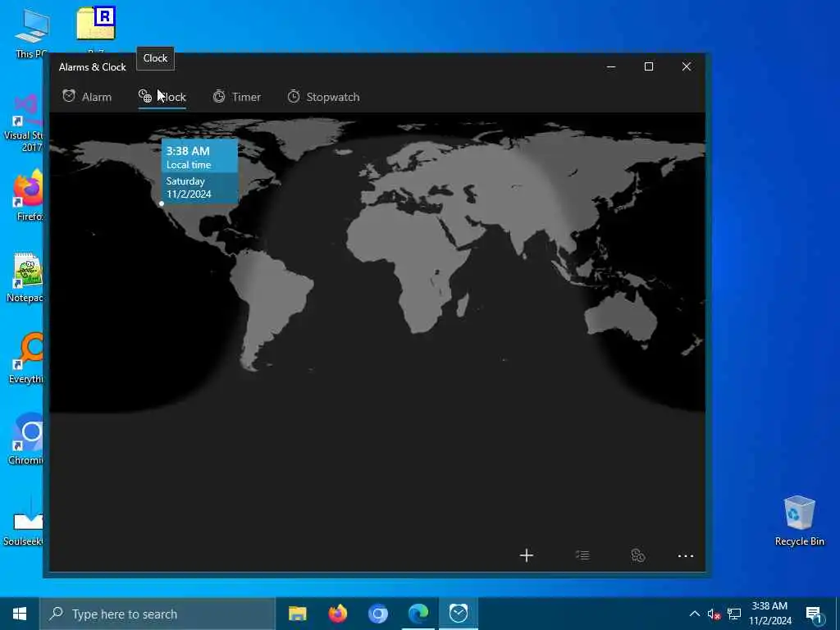Add a new clock with plus icon
The height and width of the screenshot is (630, 840).
pos(527,555)
